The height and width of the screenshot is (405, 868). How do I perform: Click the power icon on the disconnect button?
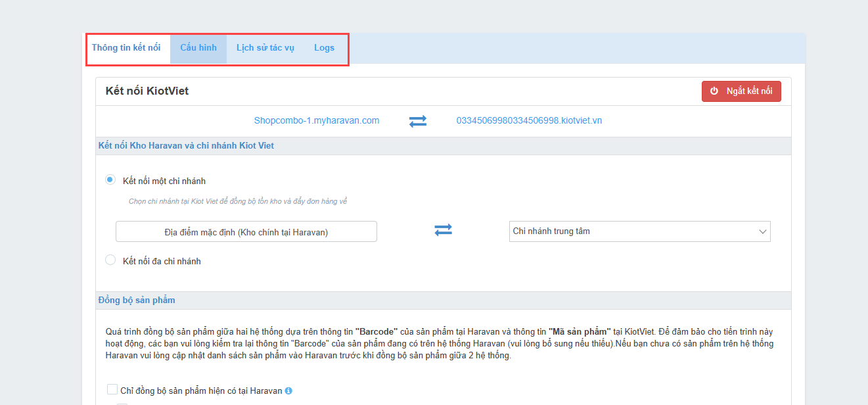[x=714, y=91]
